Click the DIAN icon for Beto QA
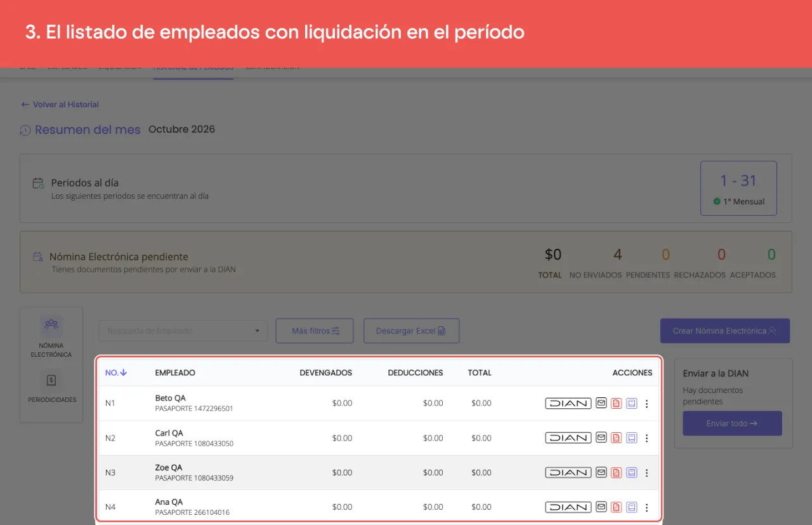 tap(568, 403)
